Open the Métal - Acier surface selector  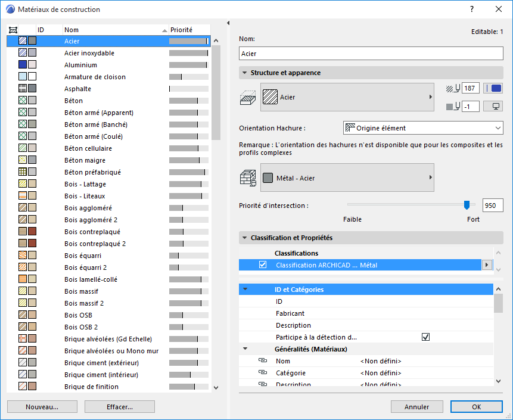[347, 178]
